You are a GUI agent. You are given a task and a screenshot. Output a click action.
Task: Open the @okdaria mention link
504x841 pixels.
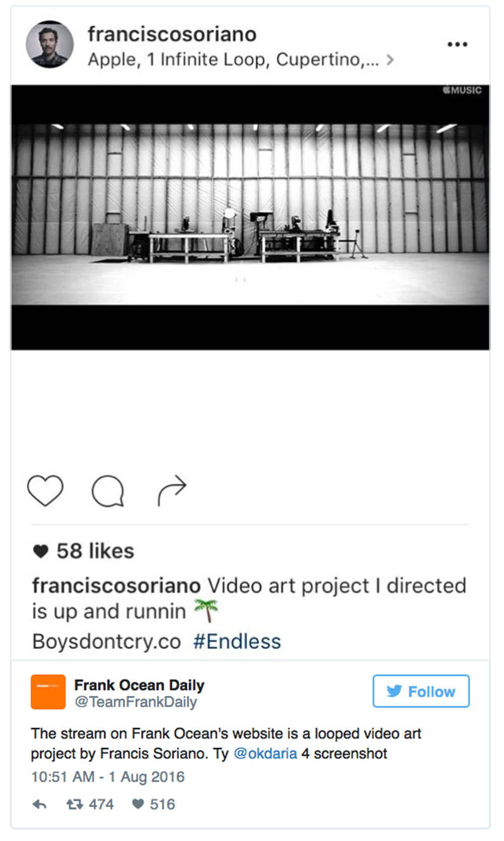[x=265, y=753]
